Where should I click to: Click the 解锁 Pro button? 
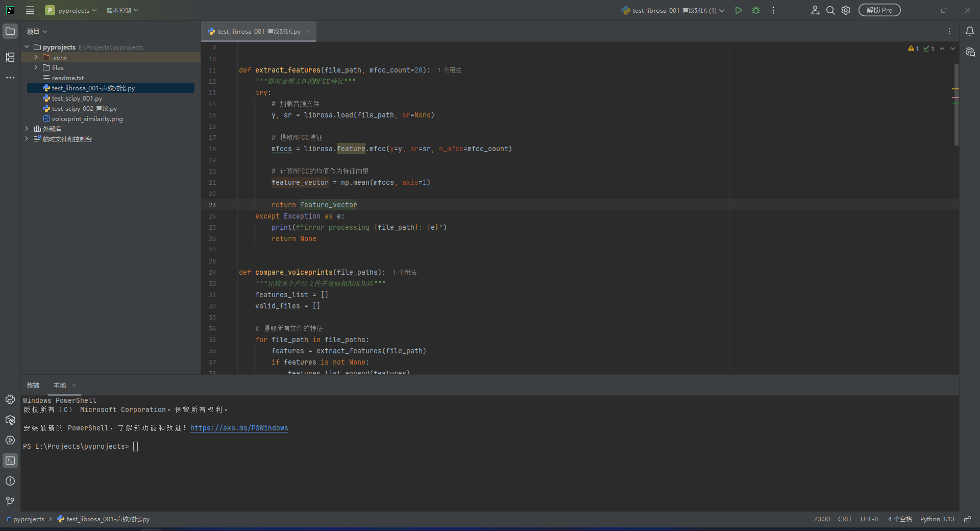(879, 10)
